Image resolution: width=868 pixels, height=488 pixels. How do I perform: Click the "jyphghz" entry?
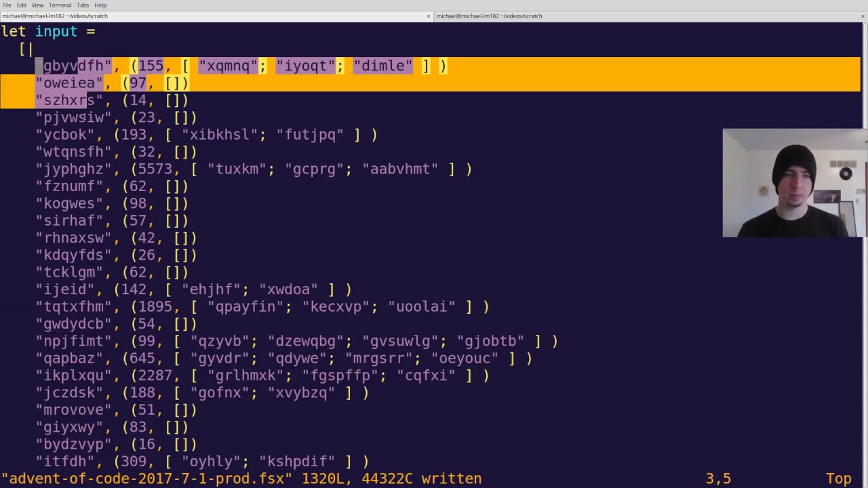point(254,169)
